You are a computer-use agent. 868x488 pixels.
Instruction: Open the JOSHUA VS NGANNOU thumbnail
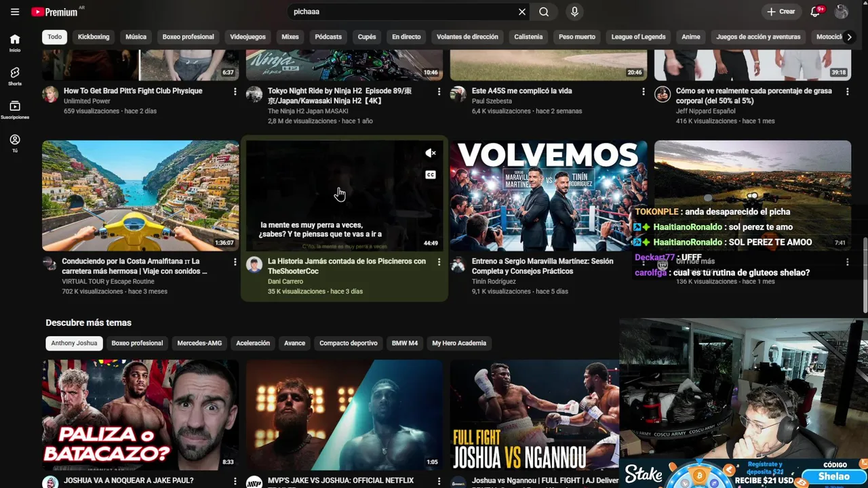pos(534,415)
